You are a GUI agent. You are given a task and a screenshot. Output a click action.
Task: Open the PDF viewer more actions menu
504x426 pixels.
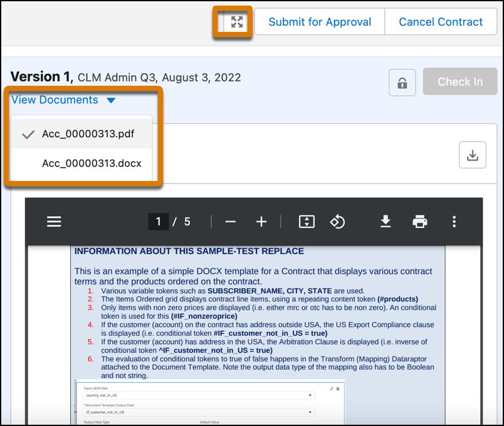tap(454, 222)
